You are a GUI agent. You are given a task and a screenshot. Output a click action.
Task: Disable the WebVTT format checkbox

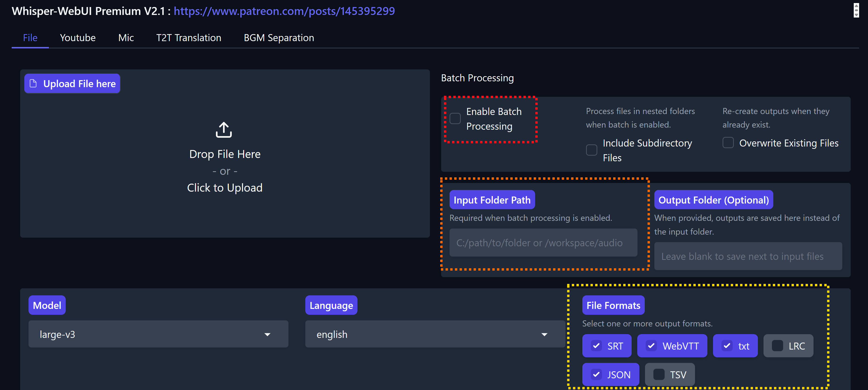651,346
